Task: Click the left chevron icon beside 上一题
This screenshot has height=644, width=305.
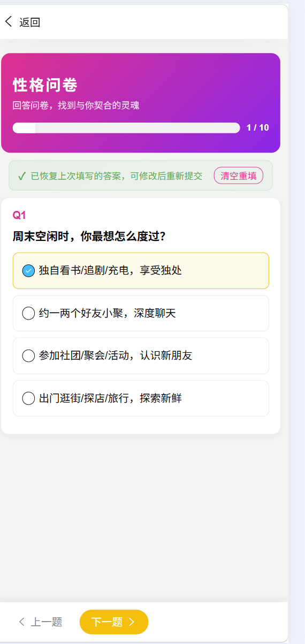Action: click(21, 622)
